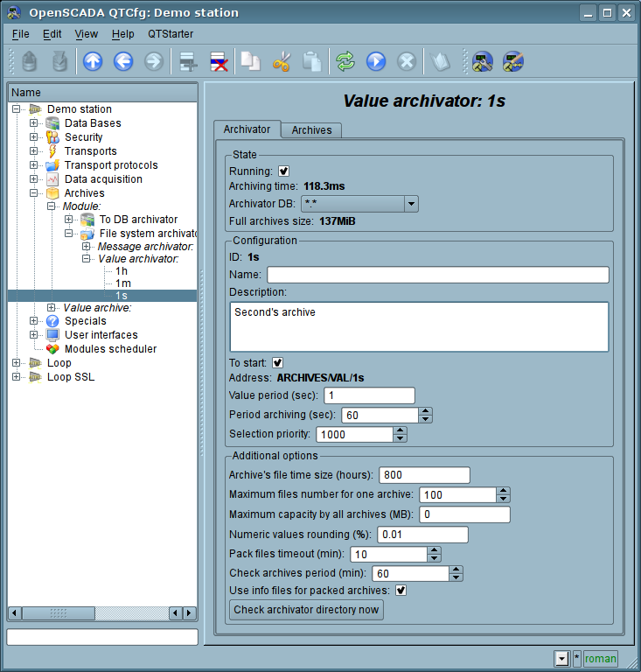Viewport: 641px width, 672px height.
Task: Decrease Selection priority with down arrow
Action: [400, 438]
